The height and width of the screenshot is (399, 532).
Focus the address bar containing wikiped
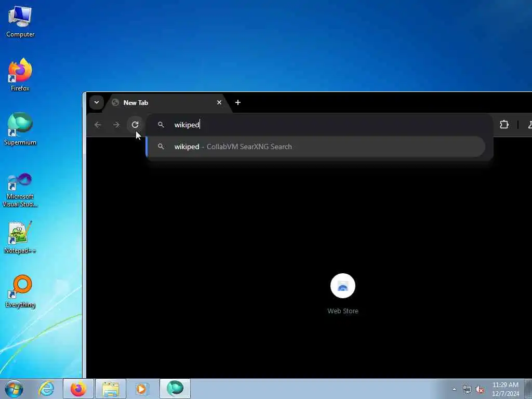pos(319,125)
